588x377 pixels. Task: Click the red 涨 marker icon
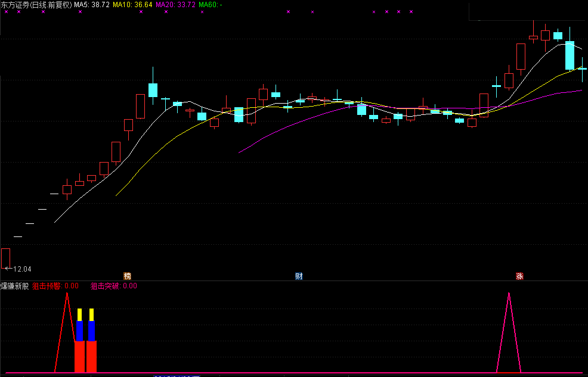(519, 276)
